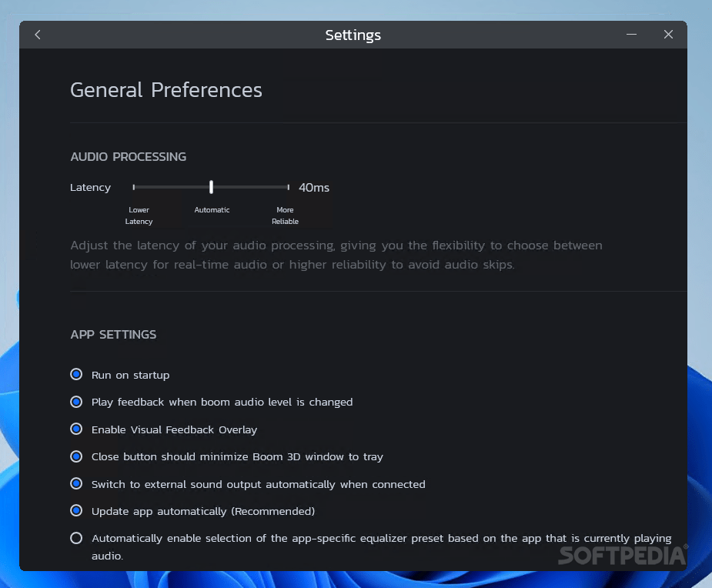Click the Automatic label under slider
This screenshot has width=712, height=588.
pyautogui.click(x=212, y=210)
